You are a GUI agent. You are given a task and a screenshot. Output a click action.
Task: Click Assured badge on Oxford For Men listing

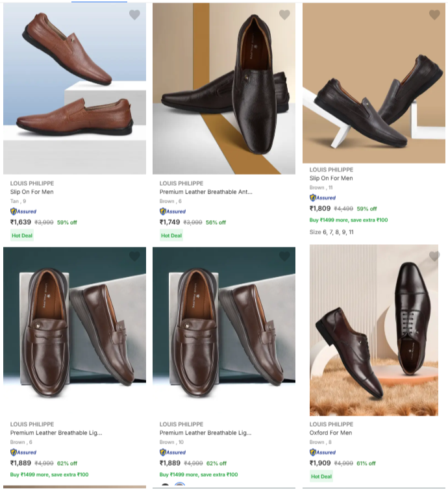(x=323, y=452)
